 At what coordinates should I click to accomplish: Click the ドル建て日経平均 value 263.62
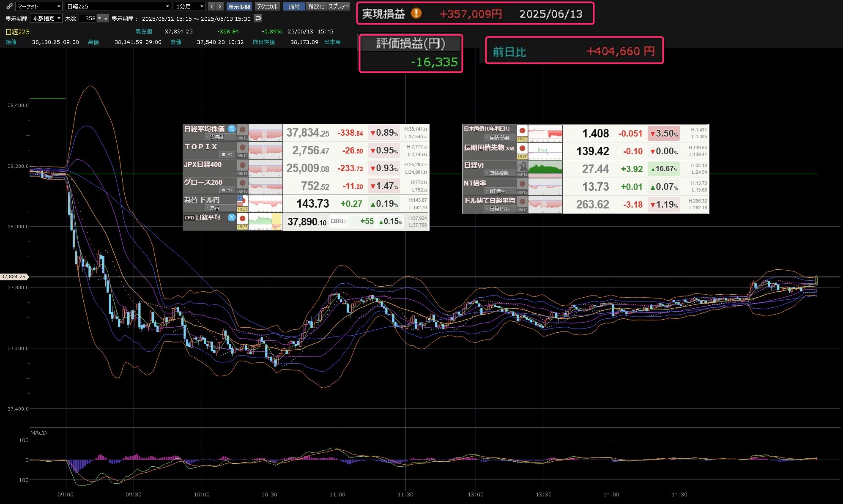tap(592, 205)
